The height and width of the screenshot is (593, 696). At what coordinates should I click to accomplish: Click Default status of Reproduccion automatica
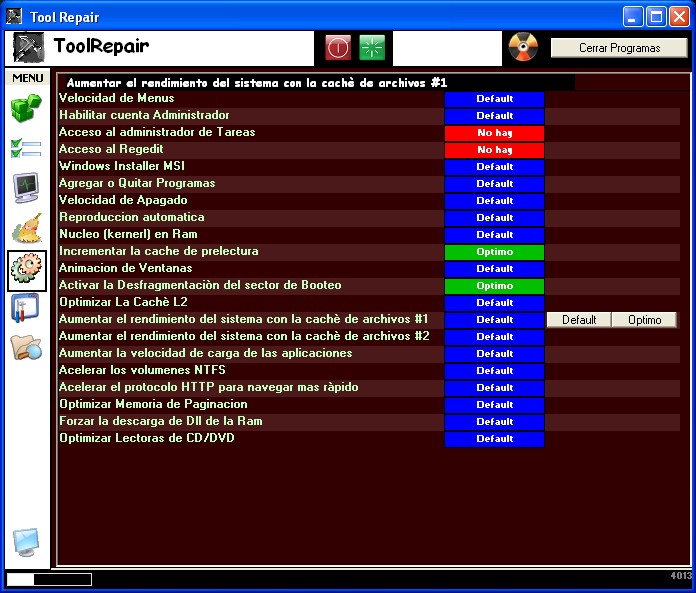coord(494,217)
